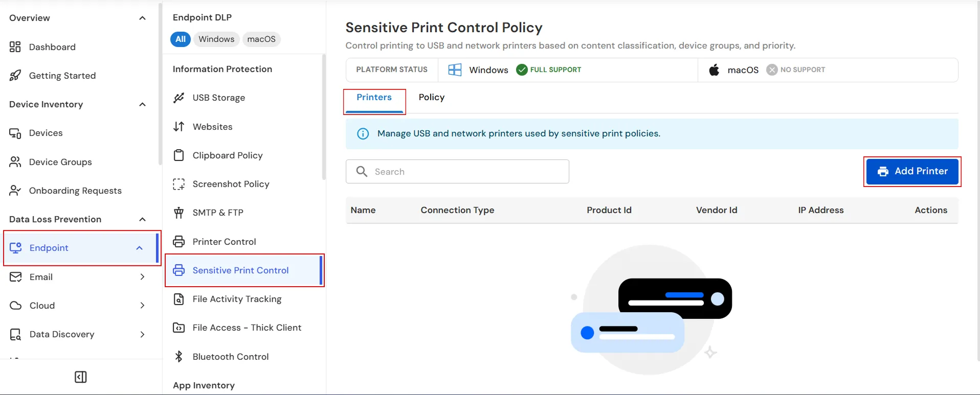Open Onboarding Requests menu item

click(x=75, y=191)
